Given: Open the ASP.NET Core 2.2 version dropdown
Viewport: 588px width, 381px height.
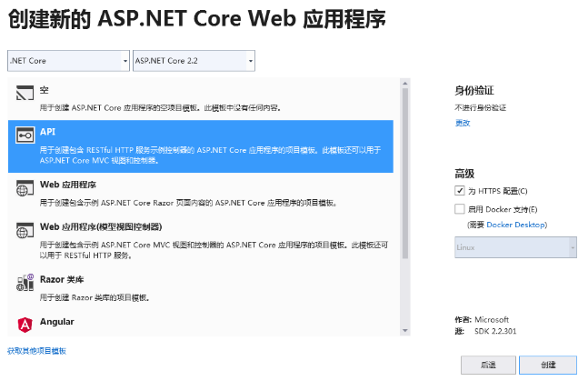Looking at the screenshot, I should coord(194,61).
